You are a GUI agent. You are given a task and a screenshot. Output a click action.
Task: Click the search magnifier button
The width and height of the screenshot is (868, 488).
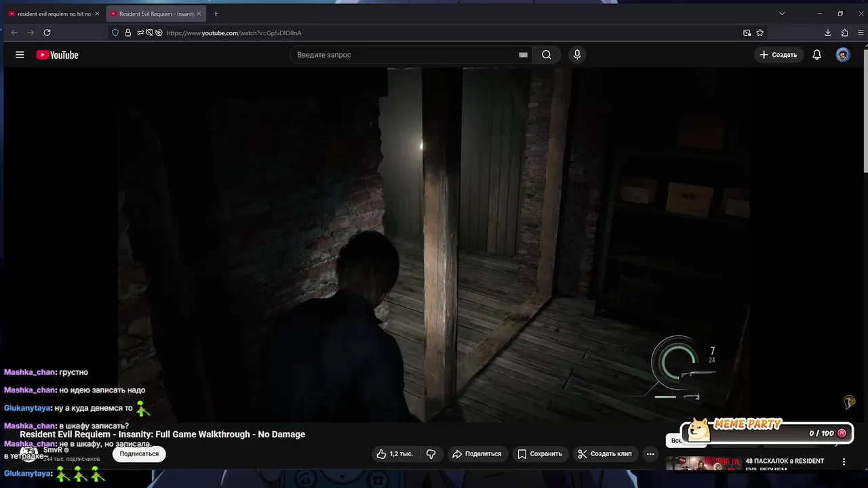pyautogui.click(x=547, y=55)
